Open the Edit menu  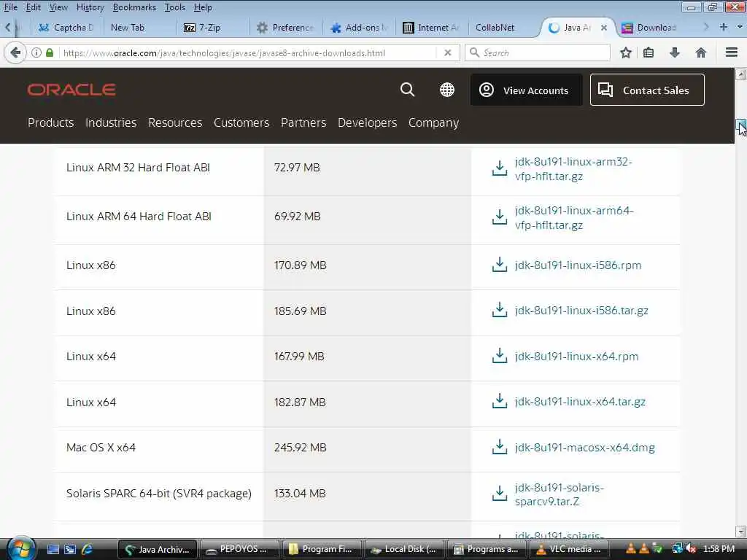[x=33, y=7]
